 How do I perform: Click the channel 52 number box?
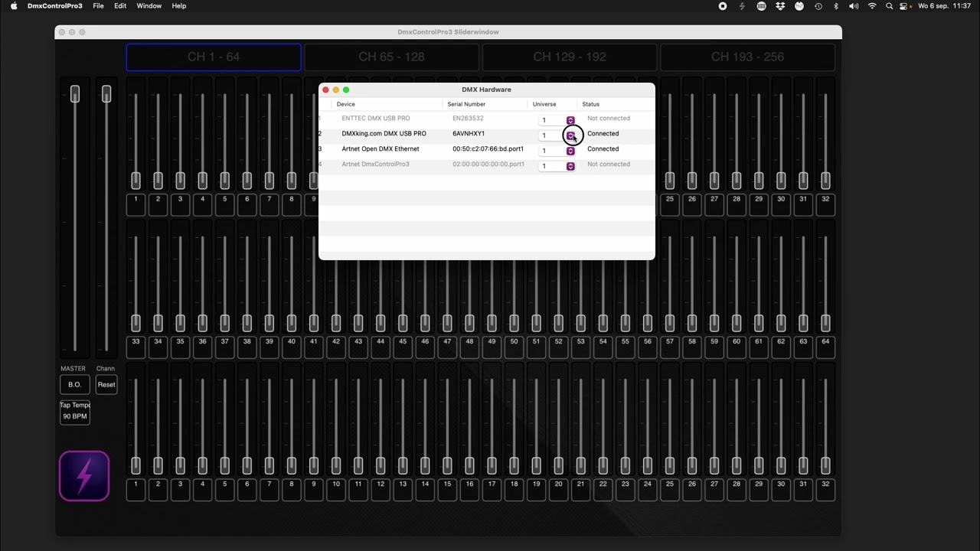pyautogui.click(x=558, y=347)
